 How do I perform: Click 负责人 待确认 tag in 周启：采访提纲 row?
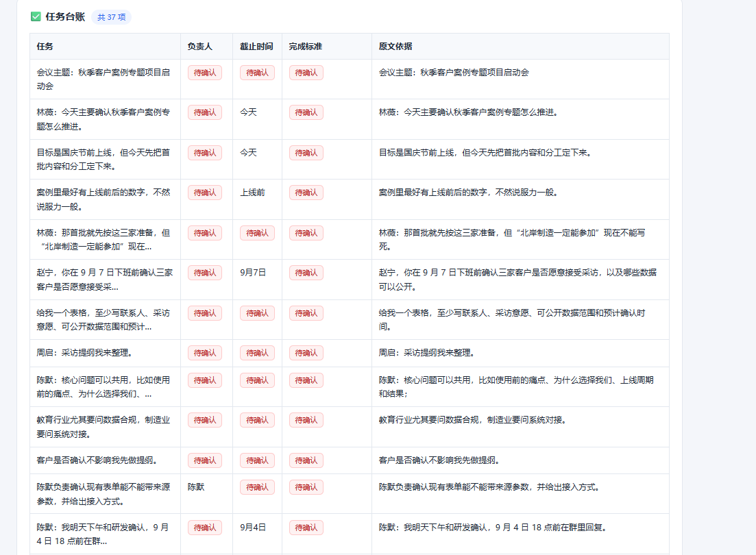coord(205,353)
